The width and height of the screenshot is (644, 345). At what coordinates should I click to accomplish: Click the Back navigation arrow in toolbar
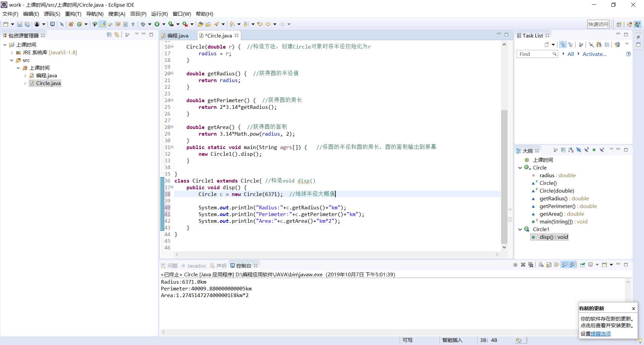point(268,24)
